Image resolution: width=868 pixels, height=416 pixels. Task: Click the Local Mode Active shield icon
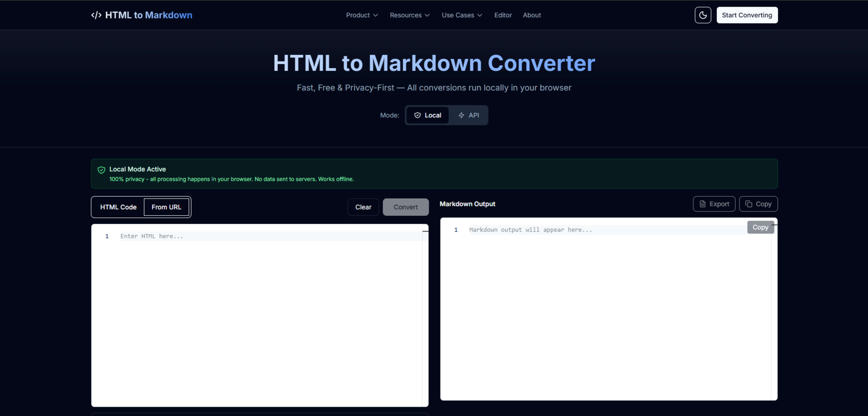pyautogui.click(x=101, y=170)
